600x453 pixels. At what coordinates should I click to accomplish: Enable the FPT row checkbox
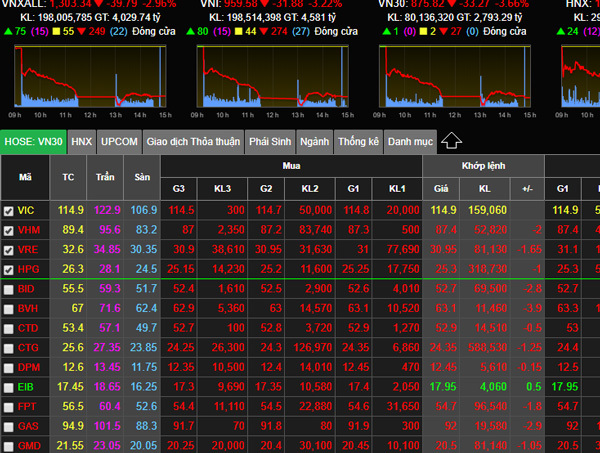9,407
